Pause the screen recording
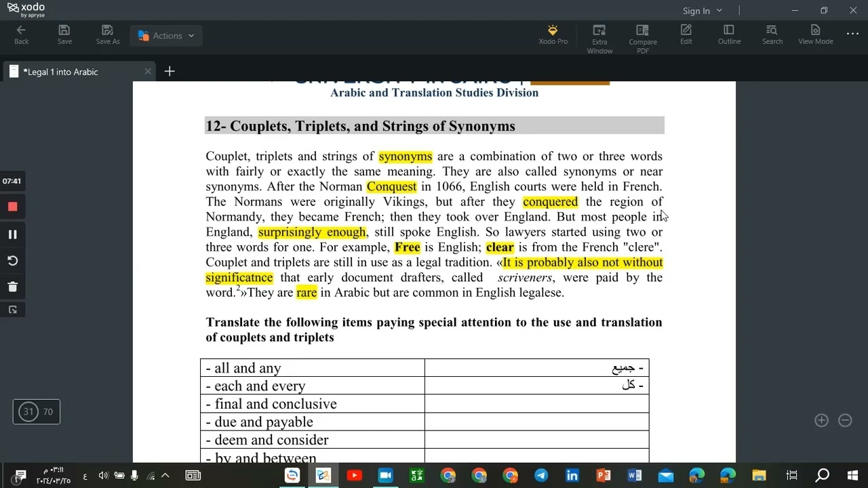Viewport: 868px width, 488px height. point(12,235)
